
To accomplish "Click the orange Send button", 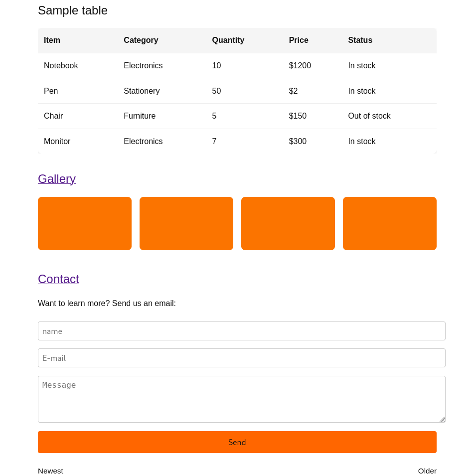I will [x=237, y=442].
